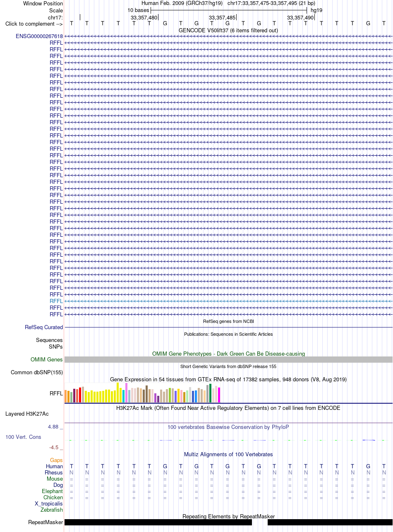Click the magenta last bar in GTEx chart
The height and width of the screenshot is (532, 393).
pos(219,395)
